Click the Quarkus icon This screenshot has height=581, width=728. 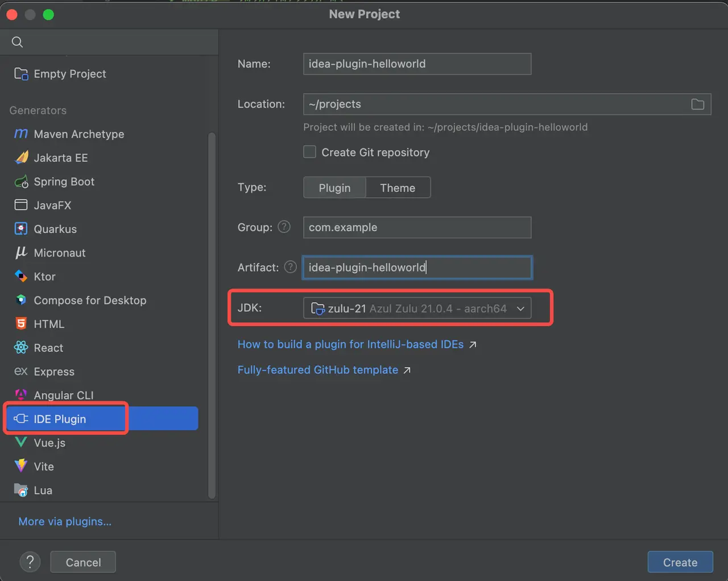pyautogui.click(x=21, y=229)
